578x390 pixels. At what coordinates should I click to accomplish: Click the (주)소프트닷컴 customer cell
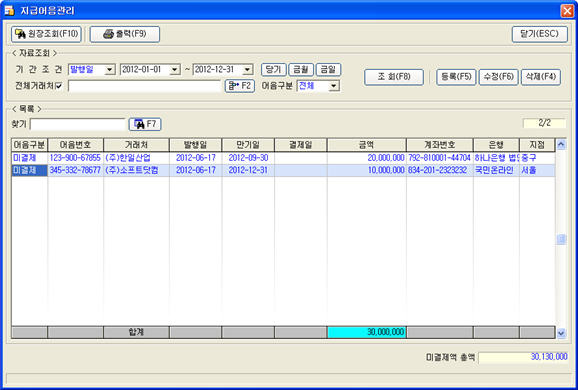pos(136,170)
